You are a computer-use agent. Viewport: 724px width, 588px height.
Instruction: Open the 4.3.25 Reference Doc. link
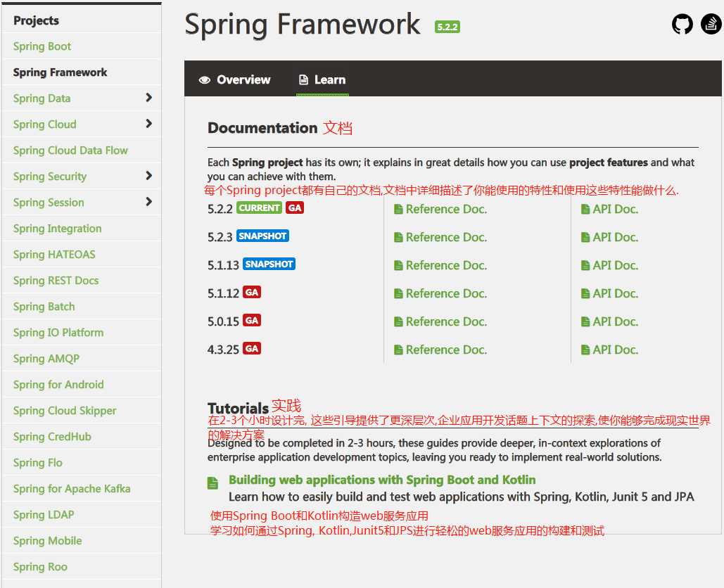(x=440, y=350)
